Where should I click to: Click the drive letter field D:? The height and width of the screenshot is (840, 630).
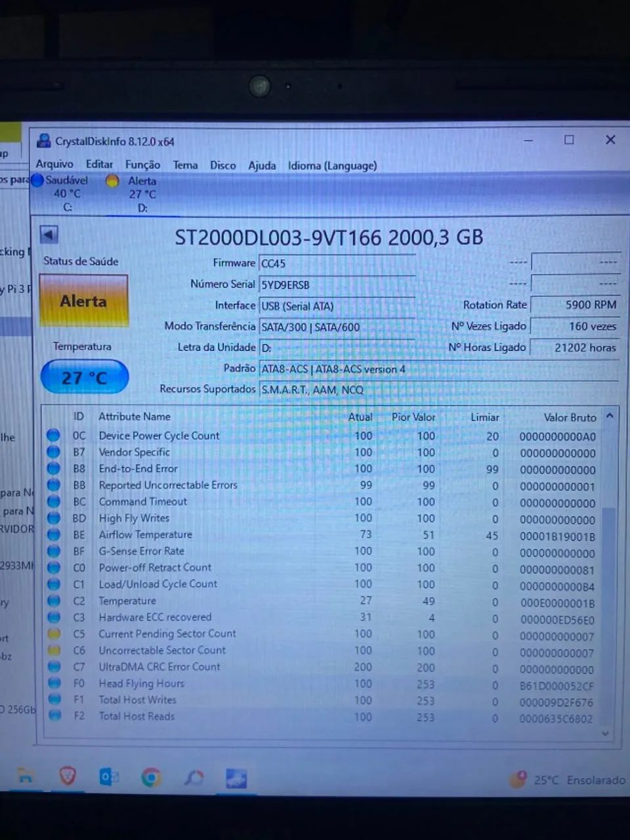tap(337, 348)
